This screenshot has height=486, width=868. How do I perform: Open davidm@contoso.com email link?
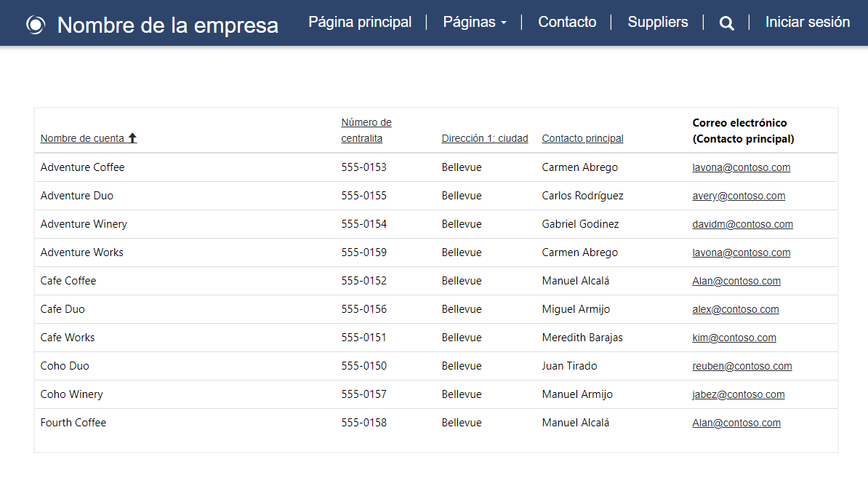742,224
